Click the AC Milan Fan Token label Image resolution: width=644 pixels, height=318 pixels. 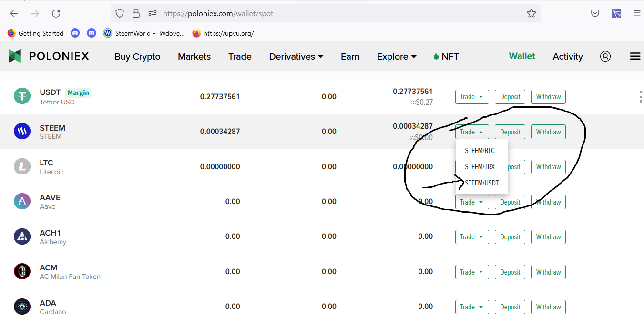70,277
